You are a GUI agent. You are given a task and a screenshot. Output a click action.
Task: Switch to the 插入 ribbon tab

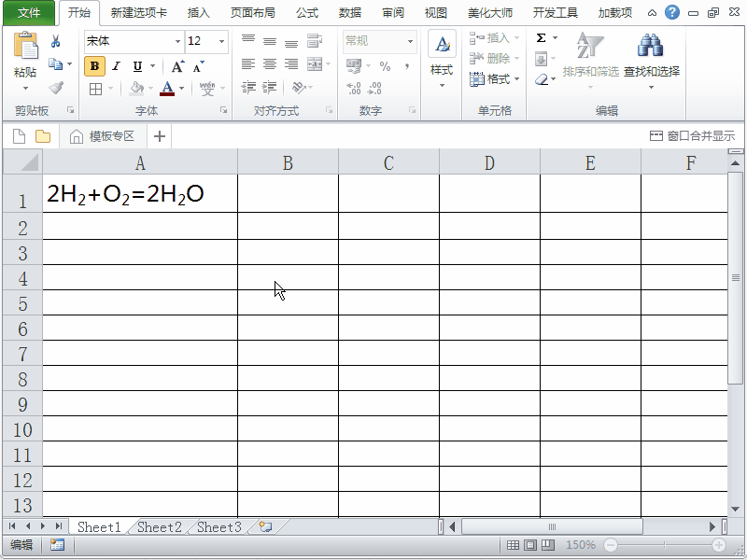[198, 12]
